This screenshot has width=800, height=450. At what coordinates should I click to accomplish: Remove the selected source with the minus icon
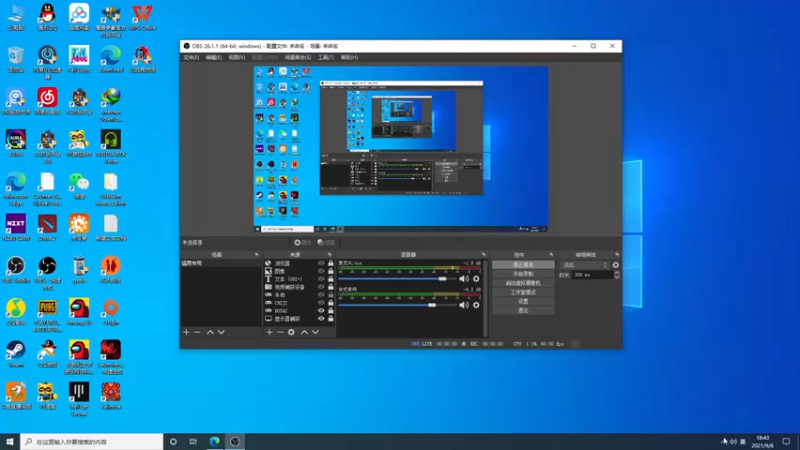pyautogui.click(x=280, y=332)
